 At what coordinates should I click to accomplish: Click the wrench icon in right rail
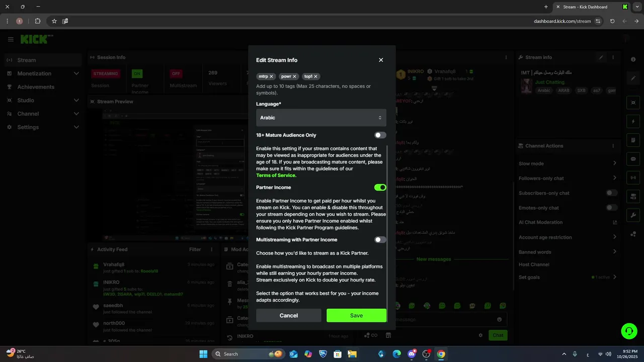pos(633,215)
